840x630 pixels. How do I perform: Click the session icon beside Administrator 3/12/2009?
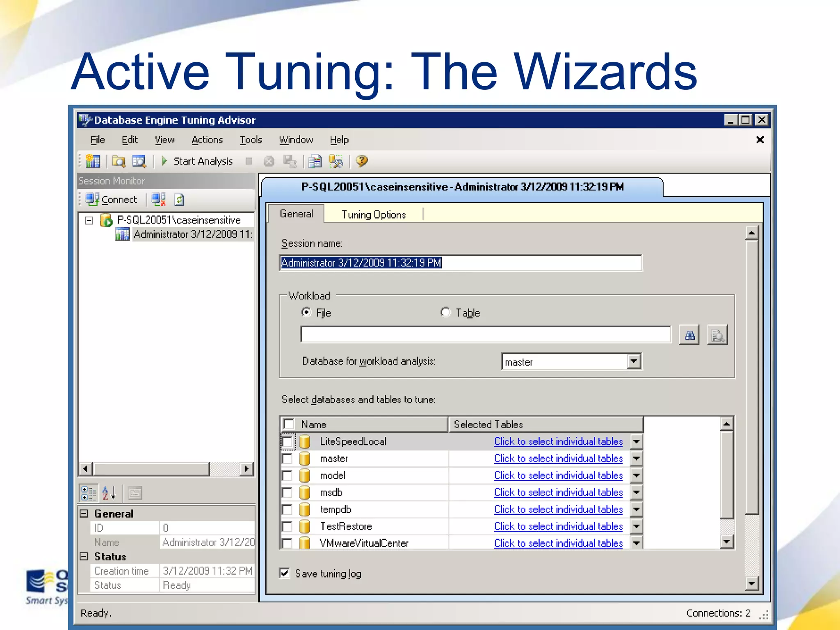[122, 235]
